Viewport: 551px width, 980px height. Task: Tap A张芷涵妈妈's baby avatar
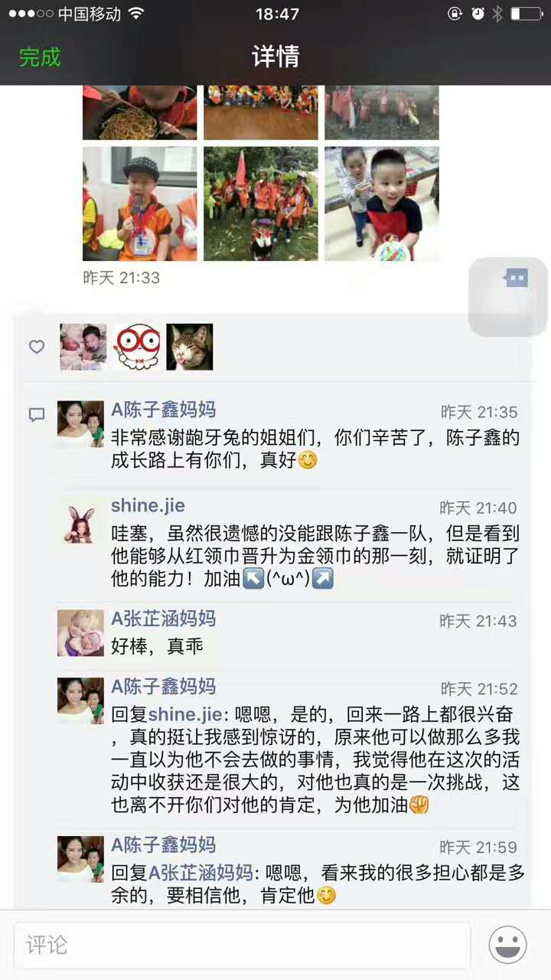[81, 633]
